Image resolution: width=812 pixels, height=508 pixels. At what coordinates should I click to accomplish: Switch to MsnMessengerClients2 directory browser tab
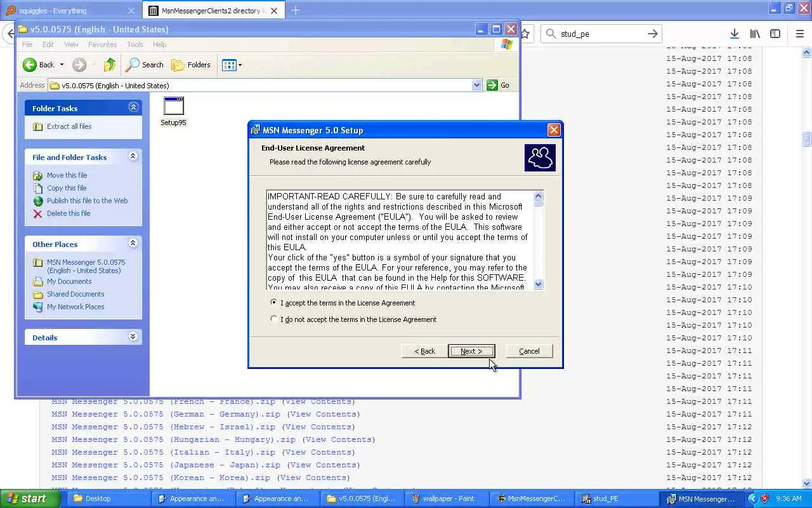coord(214,11)
